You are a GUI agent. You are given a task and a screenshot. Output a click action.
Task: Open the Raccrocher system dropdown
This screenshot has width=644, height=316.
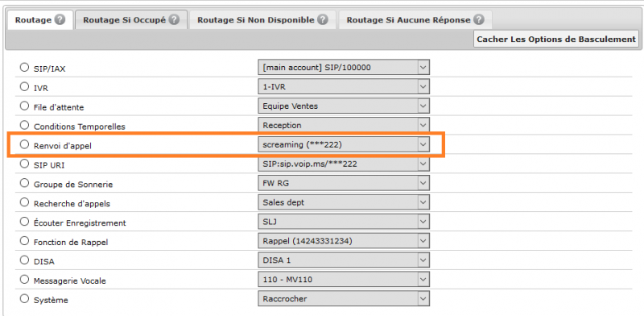344,299
